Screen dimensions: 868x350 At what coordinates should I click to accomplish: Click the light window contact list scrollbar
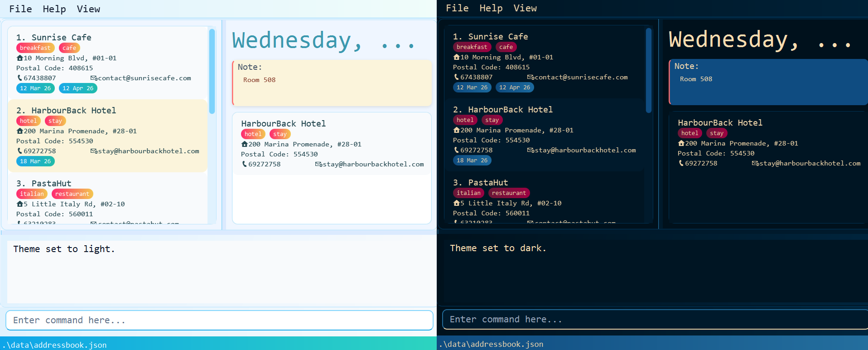pos(212,71)
